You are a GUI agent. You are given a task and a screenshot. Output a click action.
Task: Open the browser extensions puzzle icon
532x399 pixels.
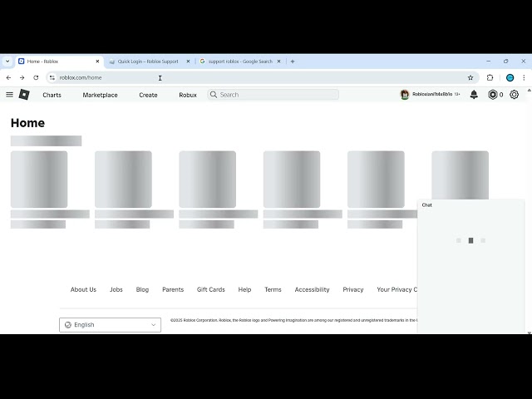click(490, 77)
